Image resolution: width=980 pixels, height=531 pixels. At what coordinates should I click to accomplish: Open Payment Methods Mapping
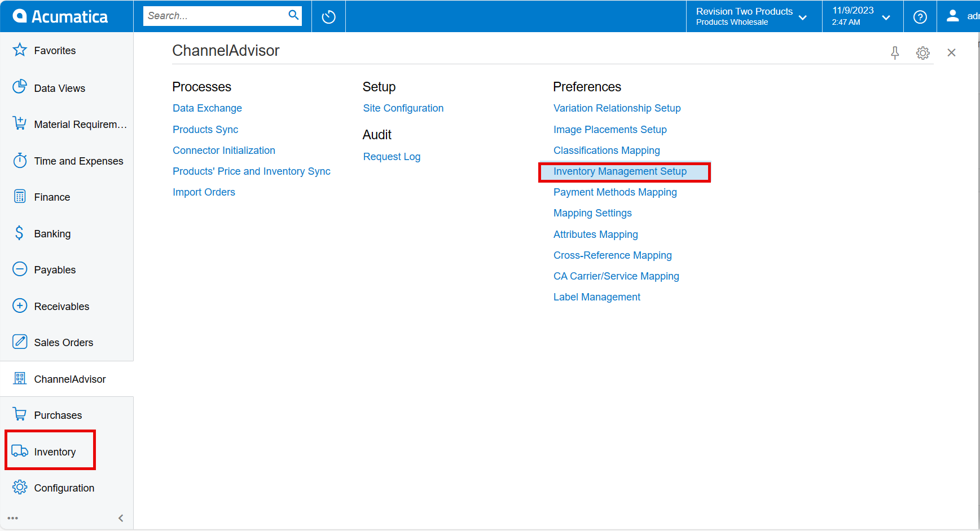click(615, 192)
